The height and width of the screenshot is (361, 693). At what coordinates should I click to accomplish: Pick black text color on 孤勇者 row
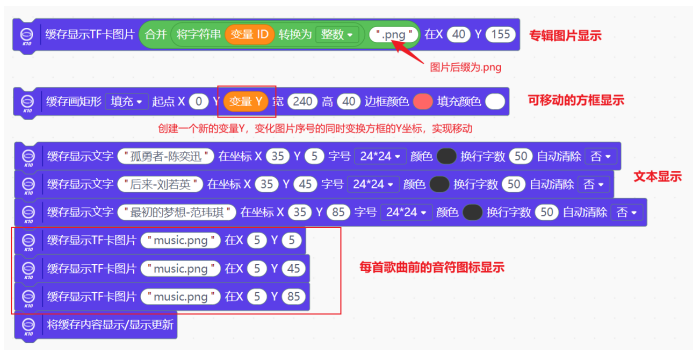click(446, 156)
